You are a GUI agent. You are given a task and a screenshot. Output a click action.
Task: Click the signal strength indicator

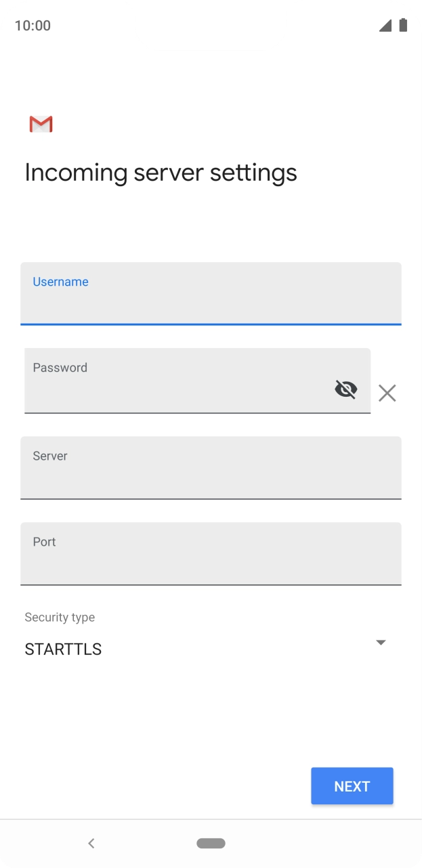point(385,25)
